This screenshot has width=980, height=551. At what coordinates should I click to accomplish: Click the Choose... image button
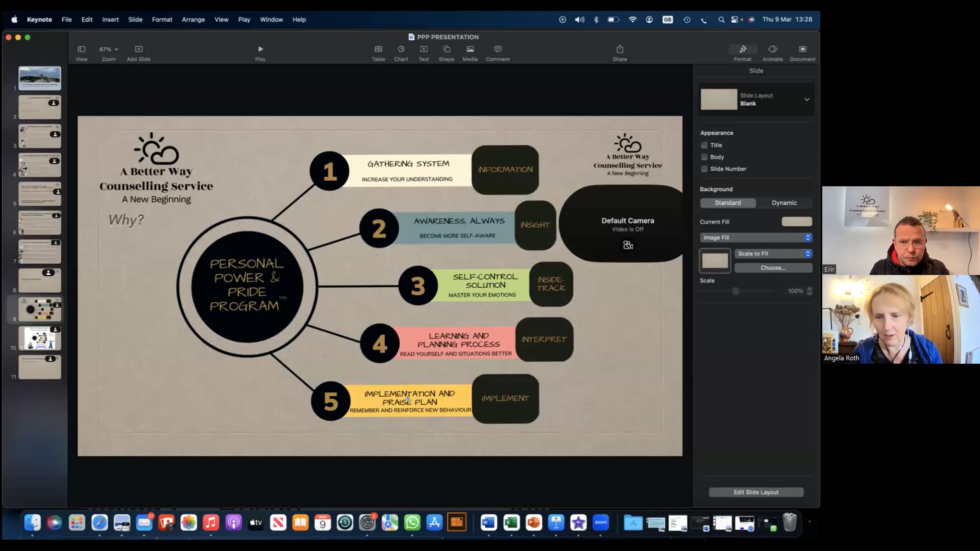[773, 268]
